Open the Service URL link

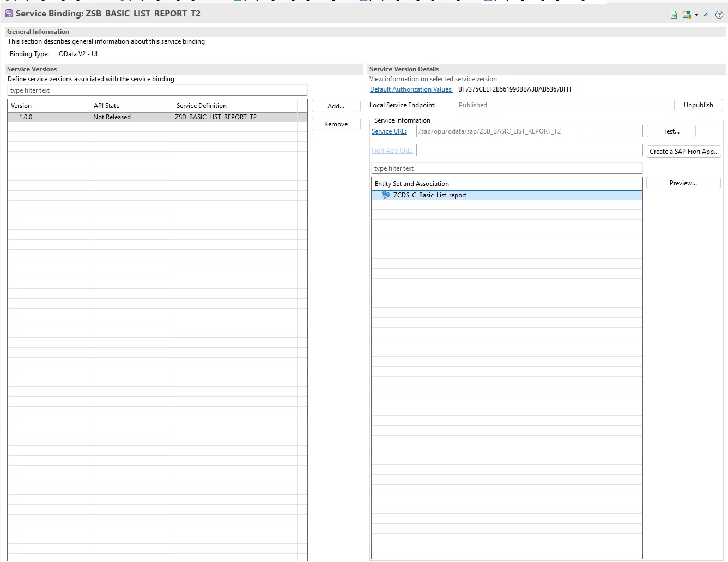click(389, 131)
